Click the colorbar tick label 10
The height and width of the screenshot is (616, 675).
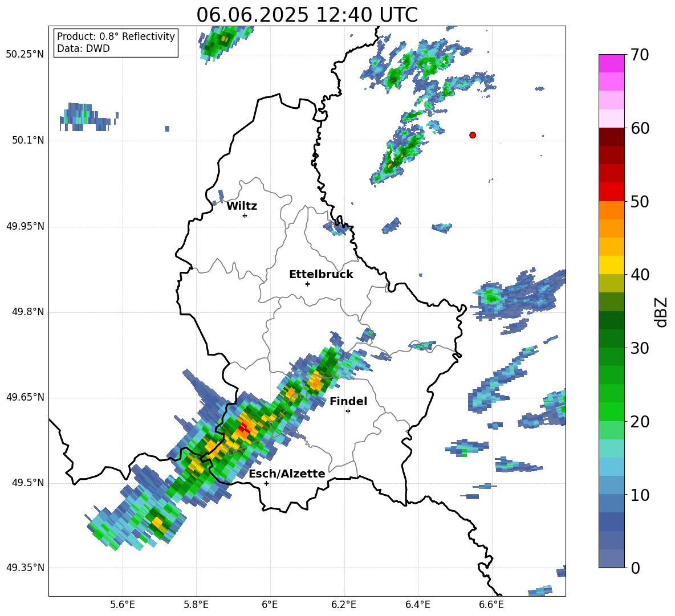tap(640, 495)
